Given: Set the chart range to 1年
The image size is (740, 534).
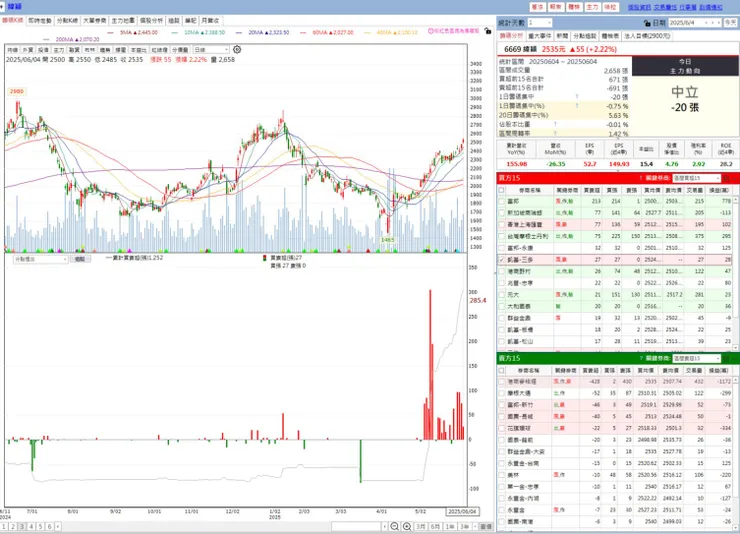Looking at the screenshot, I should coord(450,526).
